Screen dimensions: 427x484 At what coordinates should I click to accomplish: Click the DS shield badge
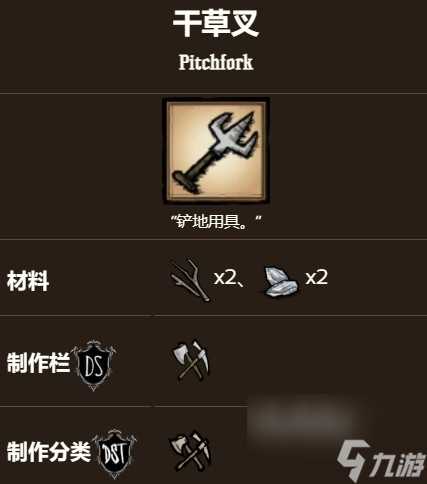[x=93, y=365]
